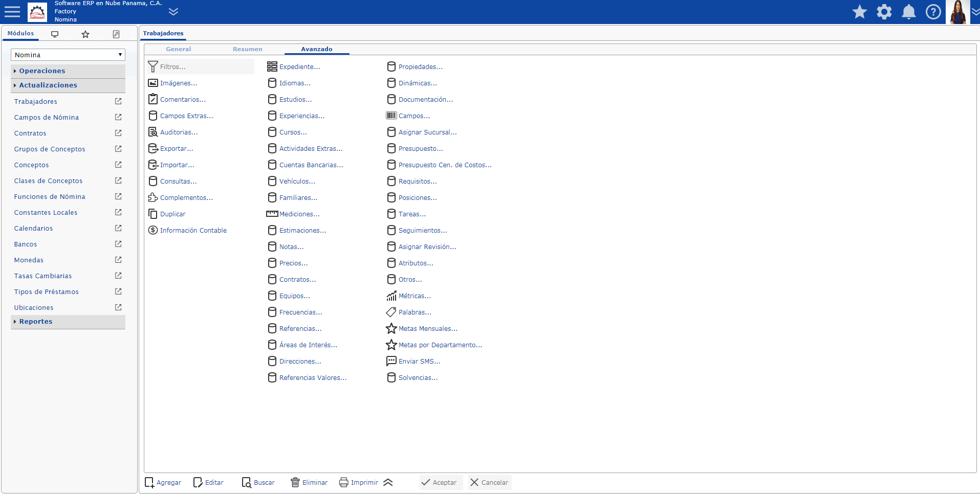Image resolution: width=980 pixels, height=494 pixels.
Task: Click the Agregar button
Action: (163, 482)
